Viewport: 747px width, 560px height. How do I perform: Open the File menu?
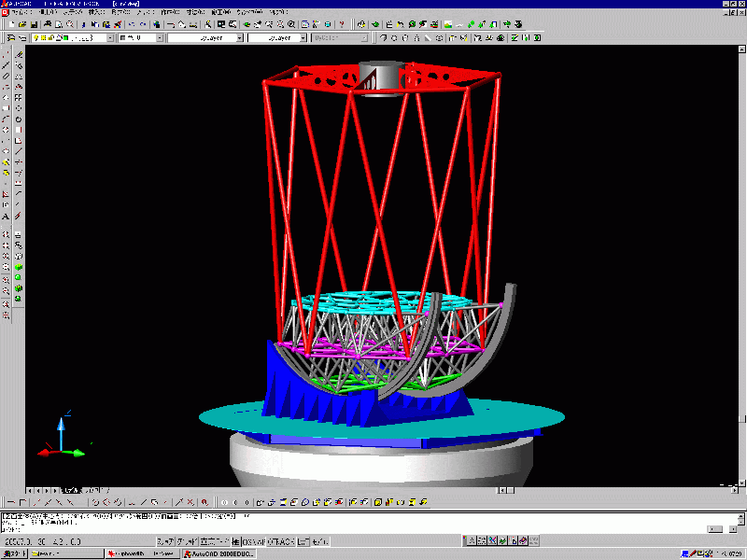point(21,12)
